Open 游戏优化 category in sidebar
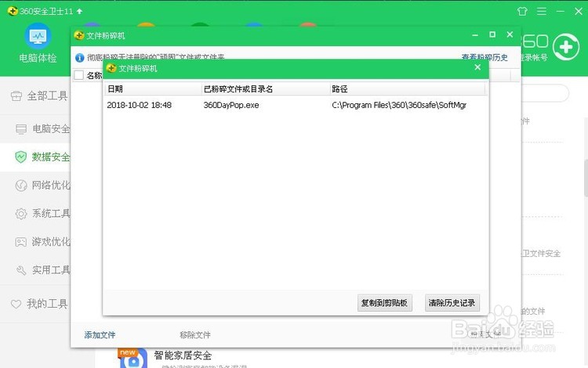The height and width of the screenshot is (368, 588). pyautogui.click(x=42, y=242)
